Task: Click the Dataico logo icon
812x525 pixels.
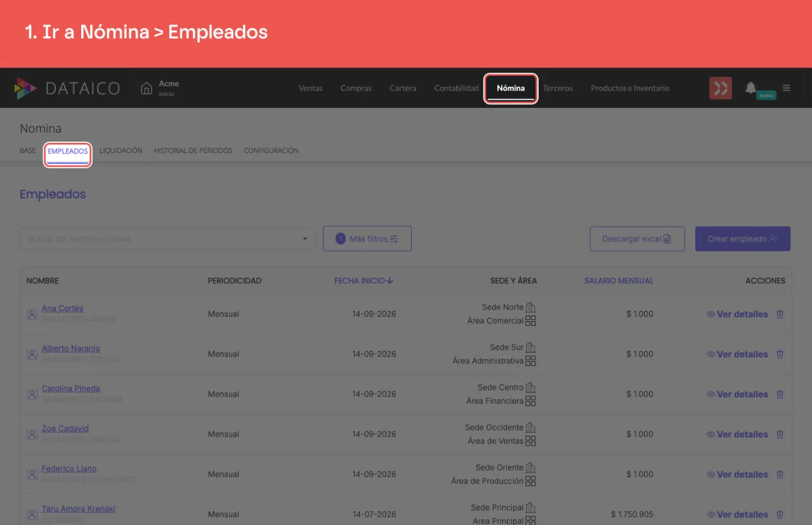Action: 26,88
